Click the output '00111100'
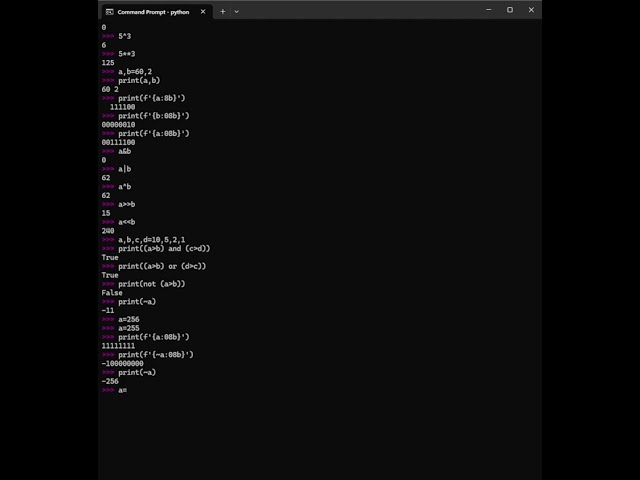The width and height of the screenshot is (640, 480). click(118, 142)
